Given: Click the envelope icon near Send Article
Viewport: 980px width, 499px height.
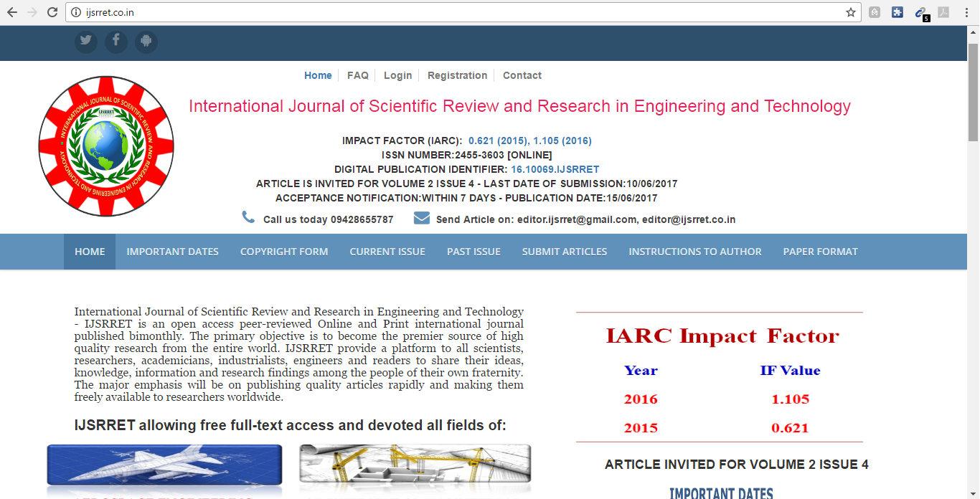Looking at the screenshot, I should tap(422, 218).
